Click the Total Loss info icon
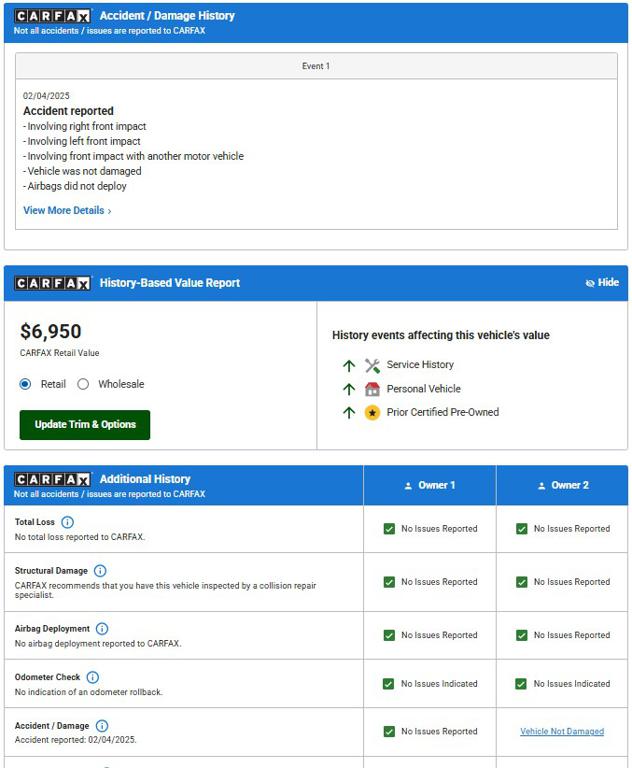This screenshot has height=768, width=632. (68, 522)
